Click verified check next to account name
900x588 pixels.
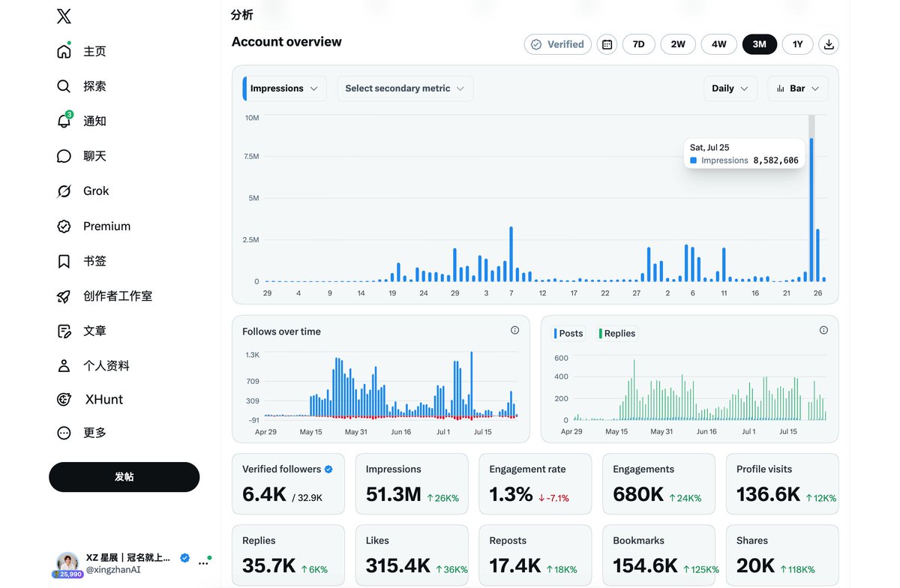pos(184,558)
